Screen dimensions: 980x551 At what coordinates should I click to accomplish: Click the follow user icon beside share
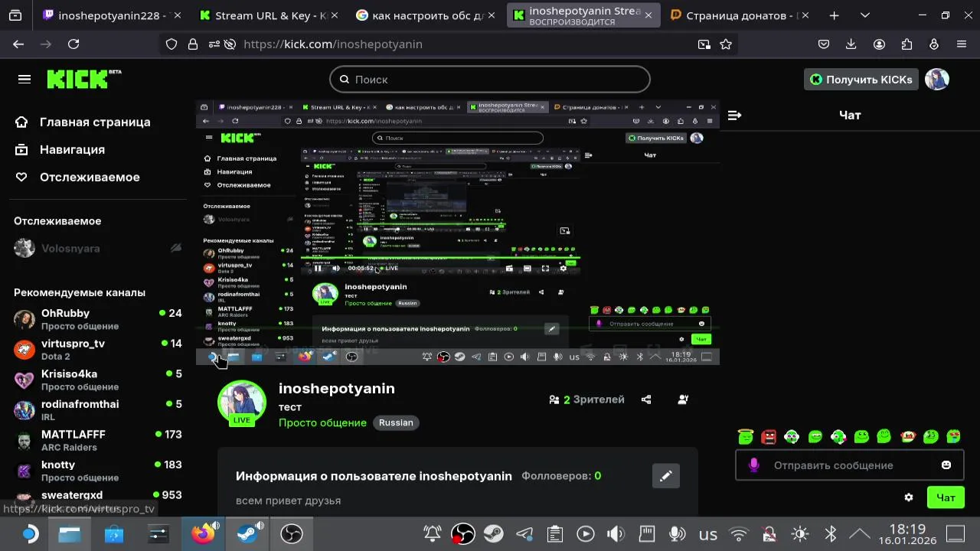[x=683, y=399]
